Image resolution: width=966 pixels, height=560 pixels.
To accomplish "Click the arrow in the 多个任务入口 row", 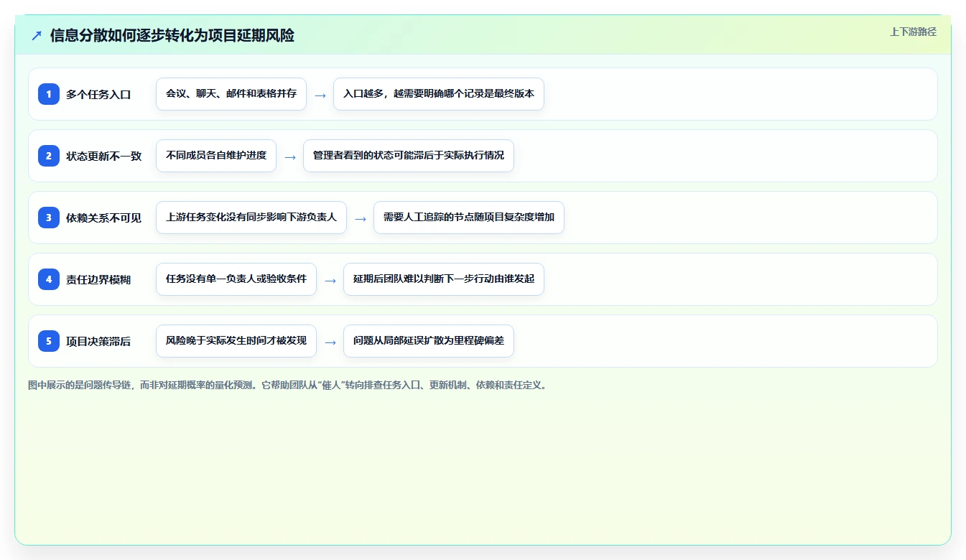I will pyautogui.click(x=320, y=95).
